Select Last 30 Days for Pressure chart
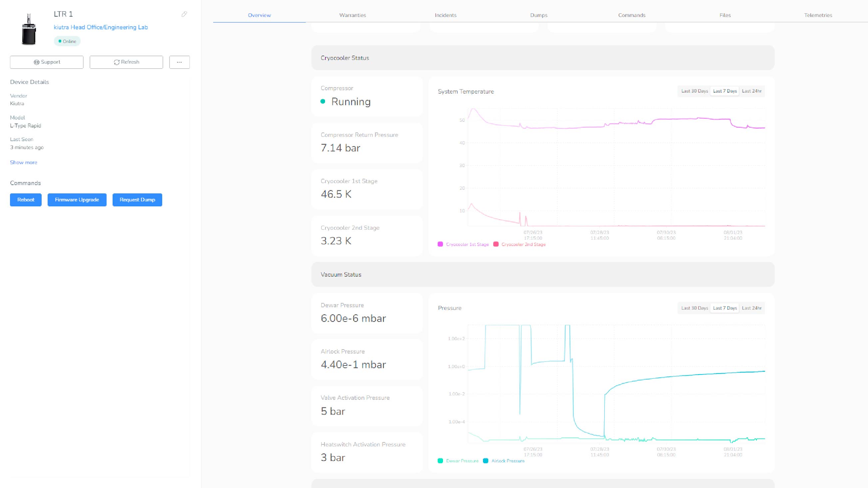The height and width of the screenshot is (488, 868). click(694, 308)
